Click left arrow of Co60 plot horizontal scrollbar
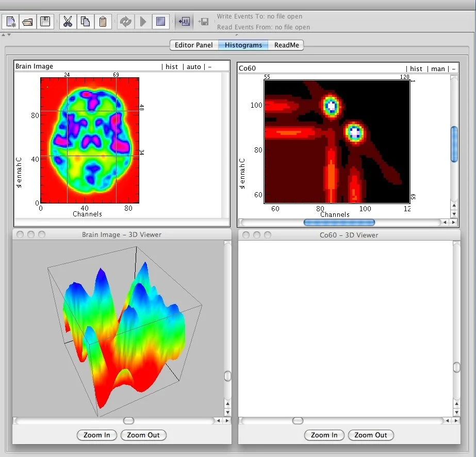The width and height of the screenshot is (476, 457). [445, 222]
